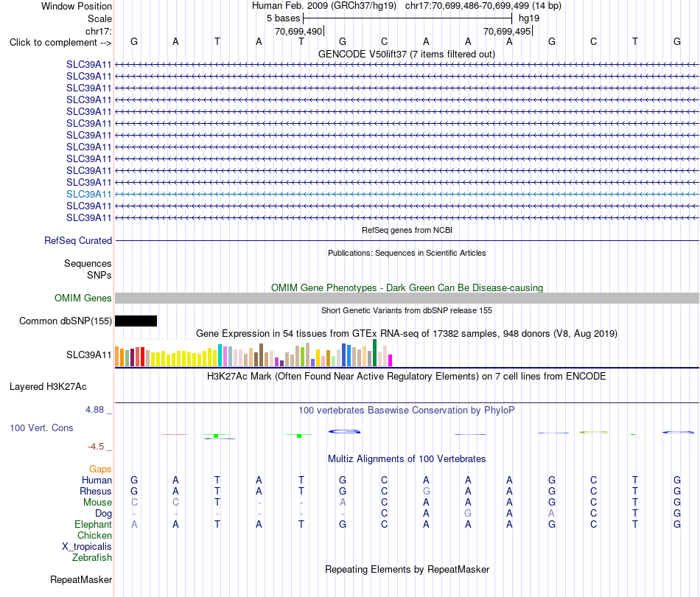The height and width of the screenshot is (597, 700).
Task: Click the black dbSNP variant block
Action: point(136,321)
